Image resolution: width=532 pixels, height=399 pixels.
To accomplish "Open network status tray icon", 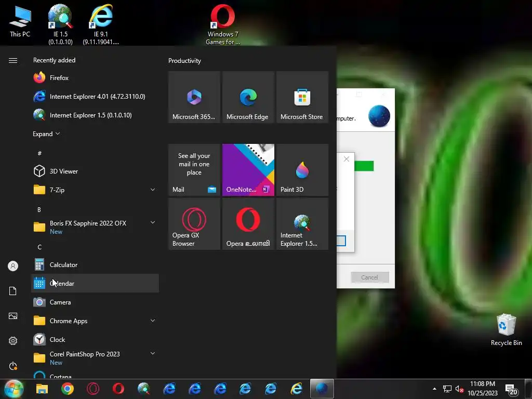I will (x=447, y=389).
